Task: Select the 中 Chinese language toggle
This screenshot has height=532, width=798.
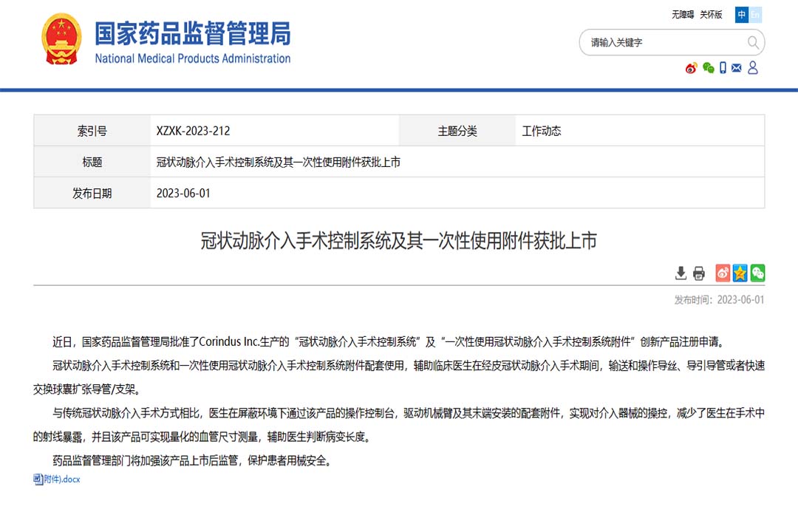Action: (x=742, y=15)
